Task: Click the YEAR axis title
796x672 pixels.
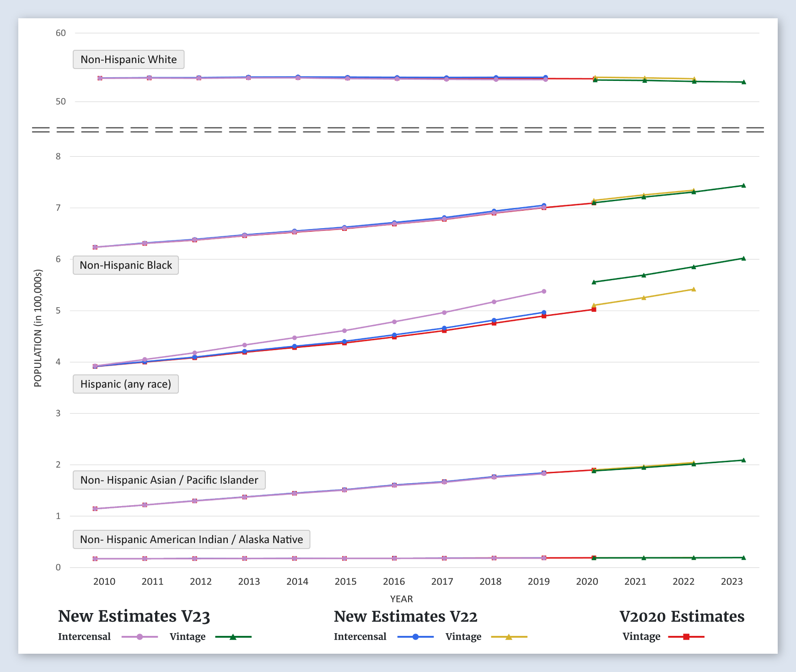Action: (401, 599)
